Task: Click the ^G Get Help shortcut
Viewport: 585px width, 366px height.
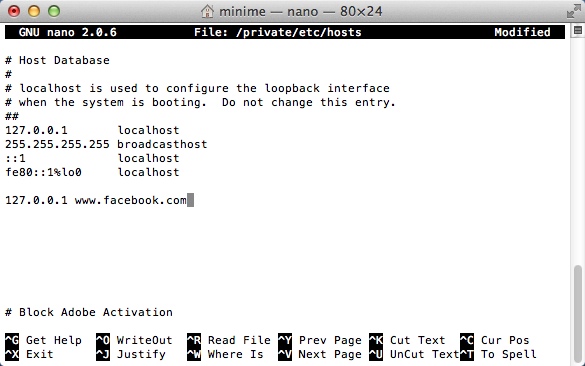Action: tap(43, 340)
